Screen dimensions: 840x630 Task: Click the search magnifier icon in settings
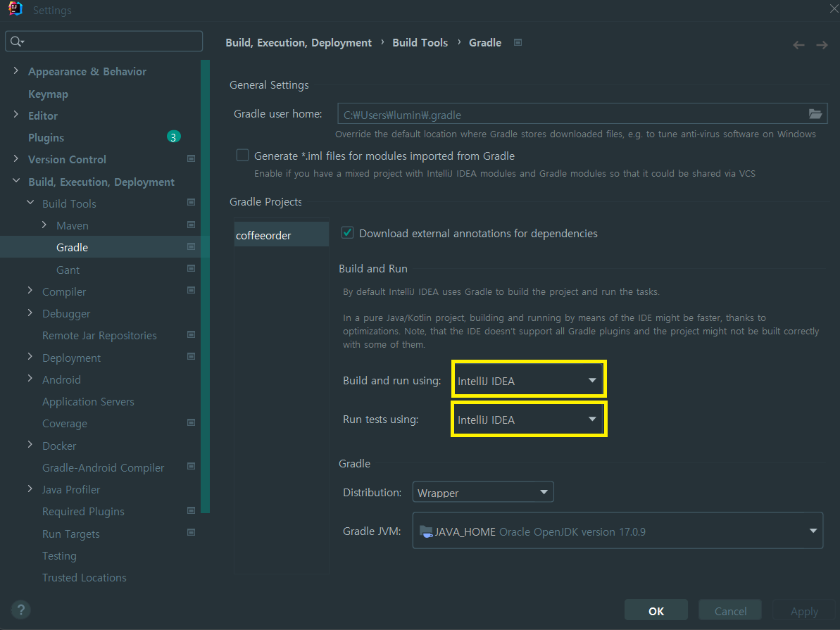(x=16, y=42)
